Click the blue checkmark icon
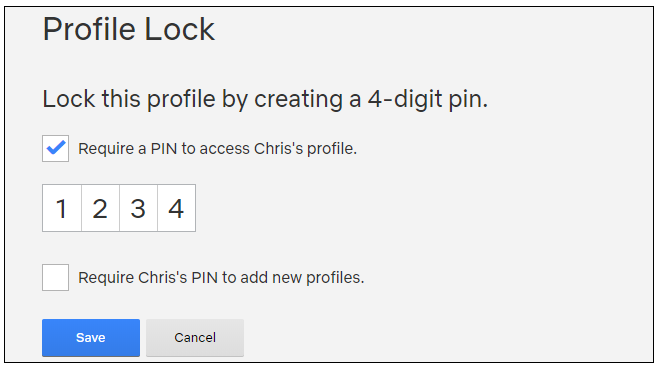Screen dimensions: 659x370 (x=56, y=148)
